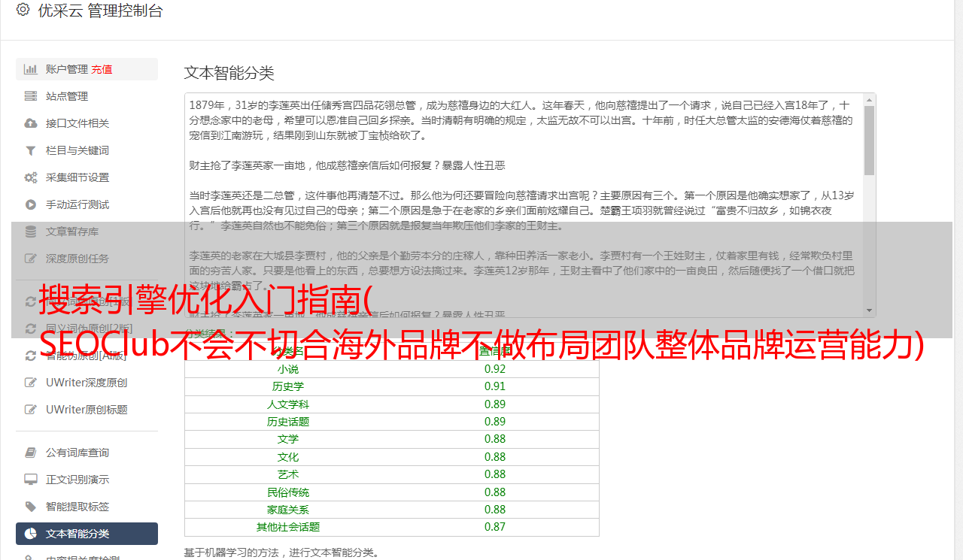Click the filter icon for 栏目与关键词

point(31,150)
